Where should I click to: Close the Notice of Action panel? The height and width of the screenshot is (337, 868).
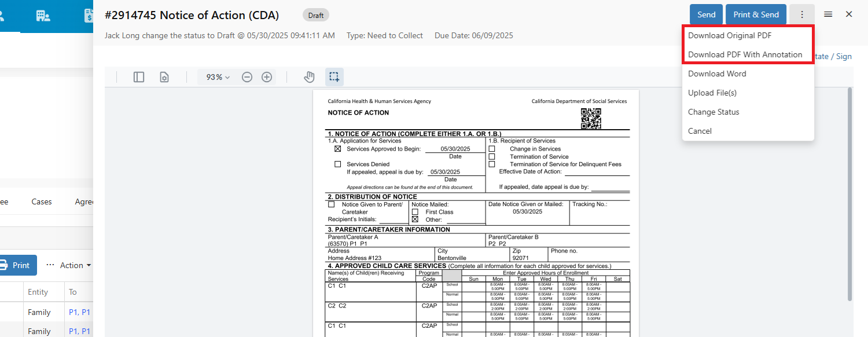coord(849,14)
